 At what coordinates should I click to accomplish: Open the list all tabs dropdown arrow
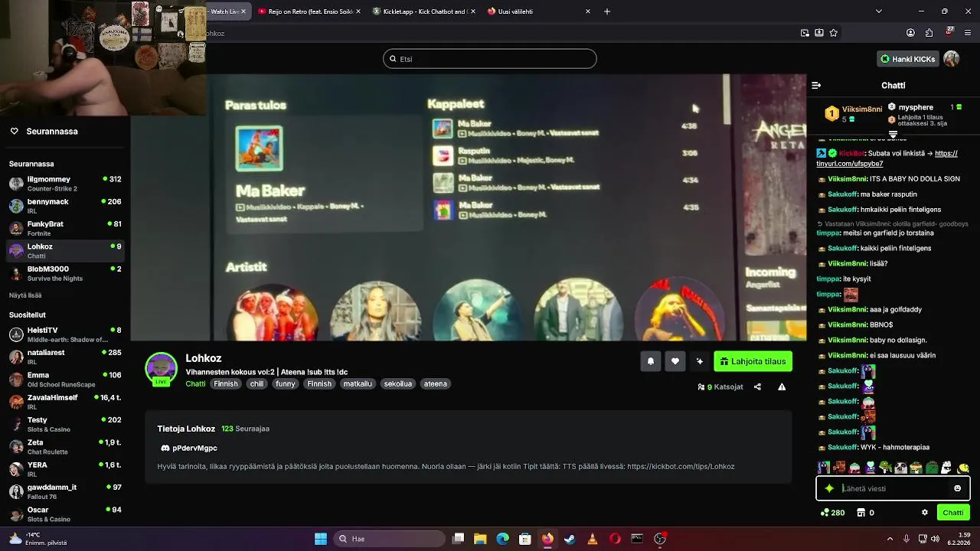(x=878, y=11)
